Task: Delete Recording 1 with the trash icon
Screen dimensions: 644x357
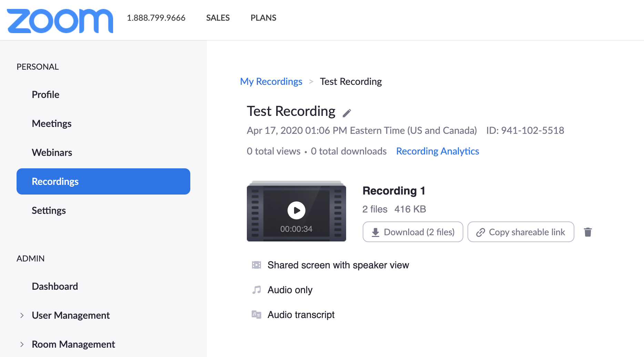Action: 588,232
